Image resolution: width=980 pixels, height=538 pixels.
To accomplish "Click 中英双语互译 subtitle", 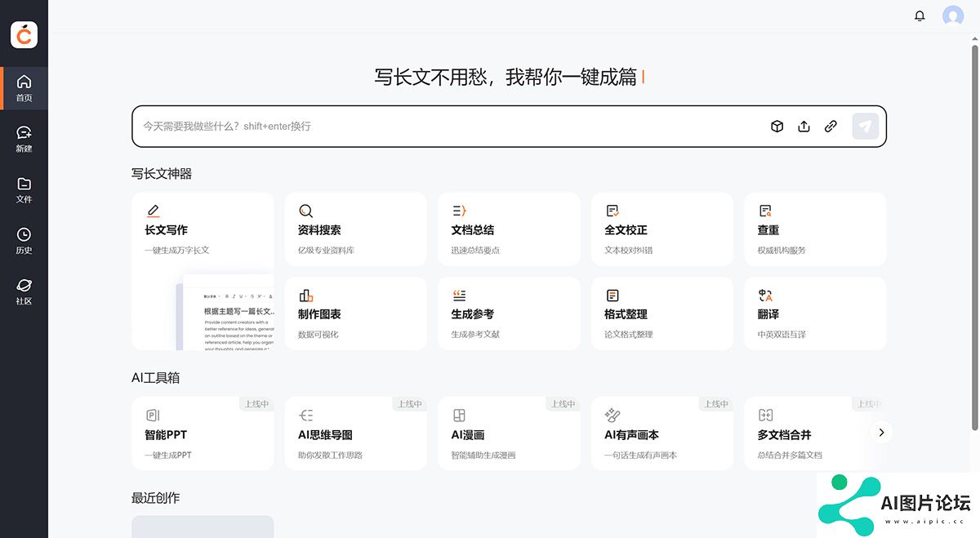I will click(782, 334).
